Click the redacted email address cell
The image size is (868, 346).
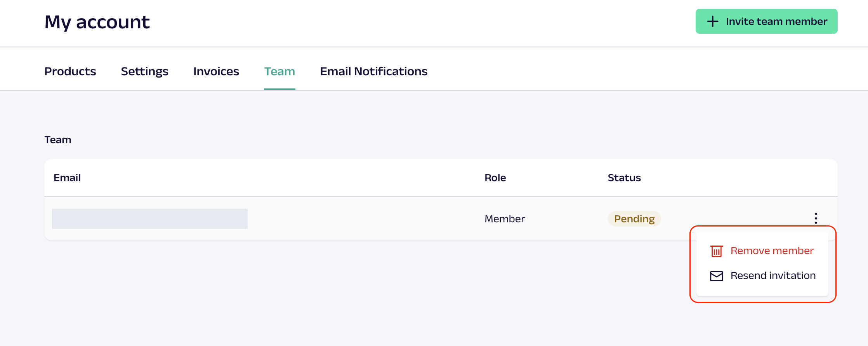(x=150, y=219)
